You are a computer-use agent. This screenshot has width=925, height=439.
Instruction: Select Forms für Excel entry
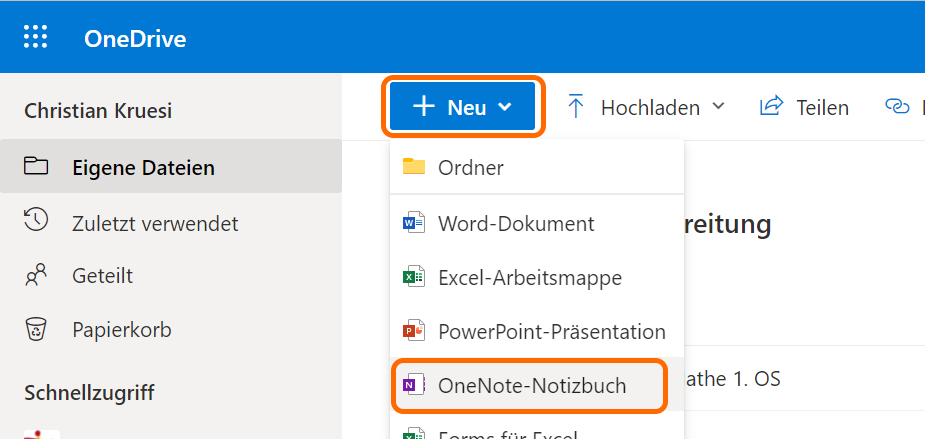pyautogui.click(x=508, y=434)
